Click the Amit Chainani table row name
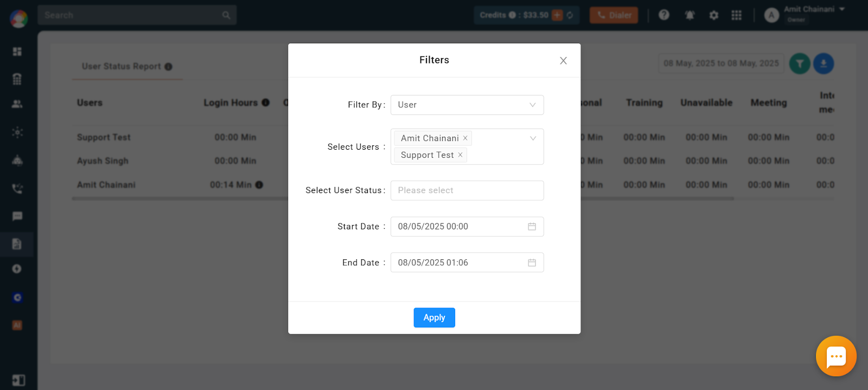Viewport: 868px width, 390px height. click(x=106, y=185)
